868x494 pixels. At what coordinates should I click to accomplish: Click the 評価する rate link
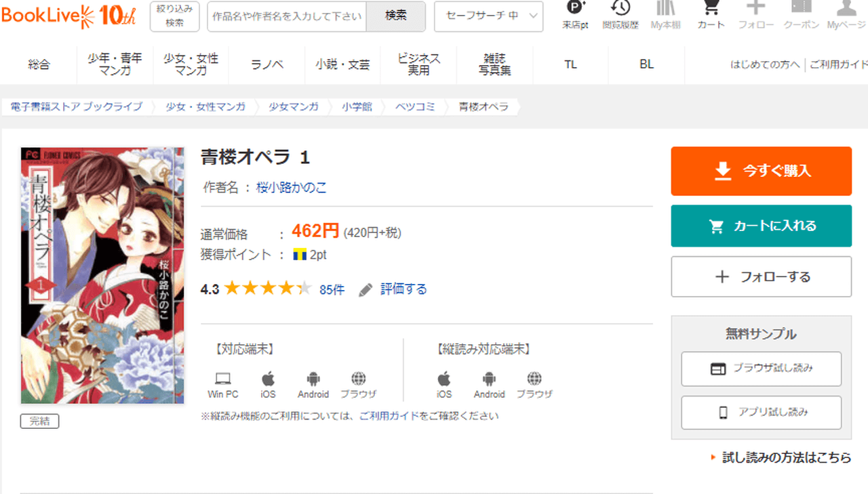(x=403, y=289)
